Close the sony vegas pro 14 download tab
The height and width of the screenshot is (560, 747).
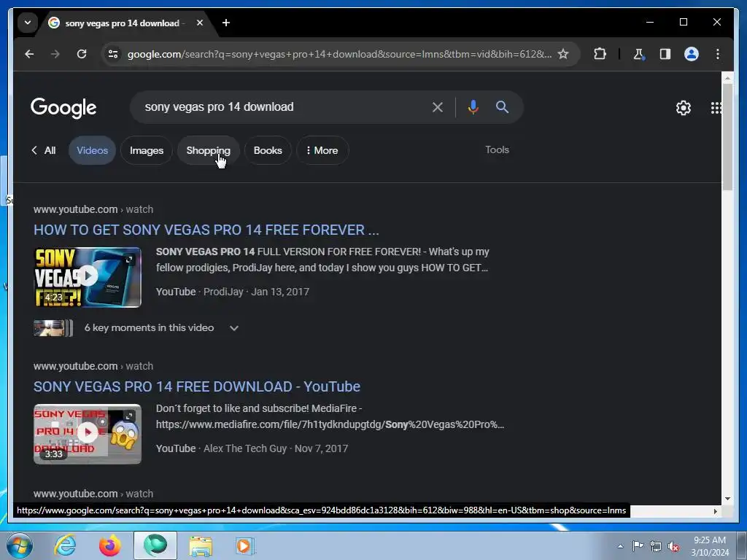point(200,23)
